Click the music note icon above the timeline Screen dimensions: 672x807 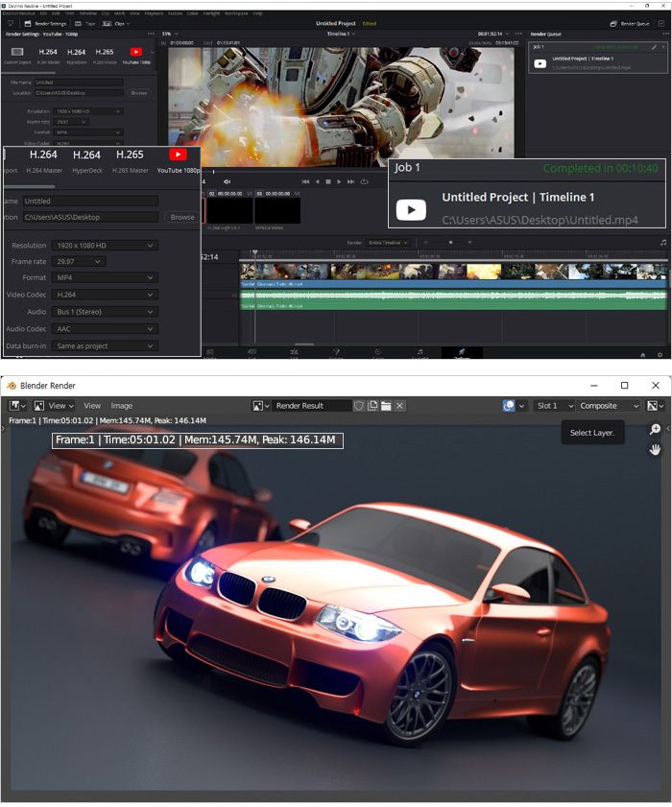point(663,242)
